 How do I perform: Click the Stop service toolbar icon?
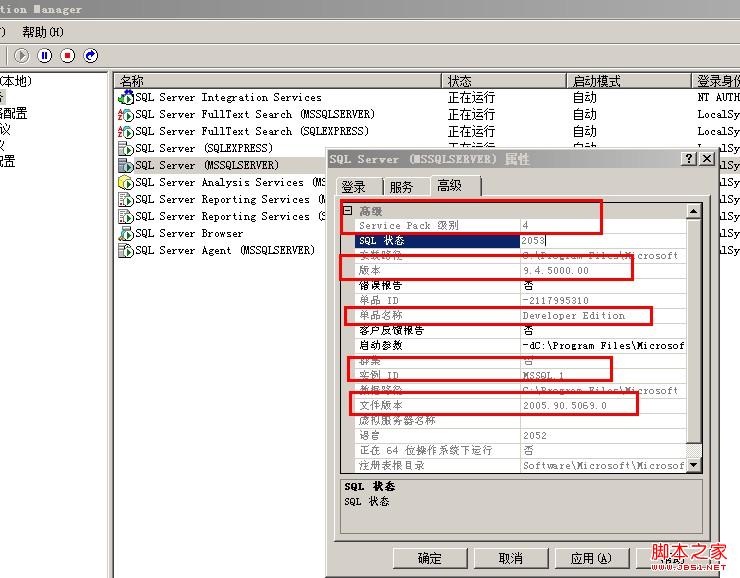coord(67,56)
